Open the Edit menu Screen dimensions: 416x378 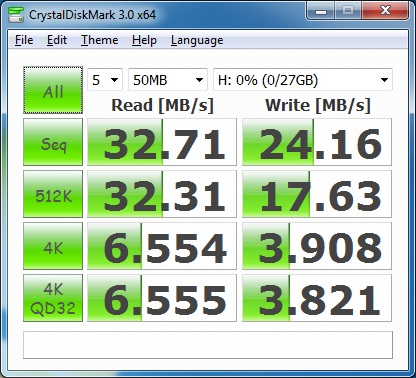coord(57,40)
